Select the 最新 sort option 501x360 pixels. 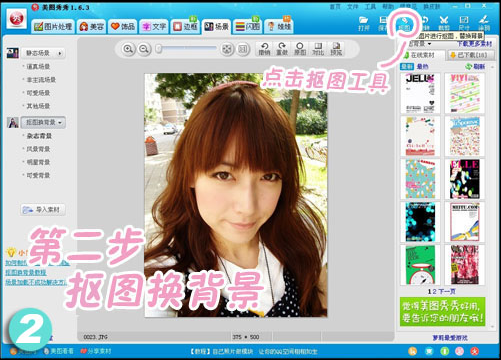tap(407, 67)
